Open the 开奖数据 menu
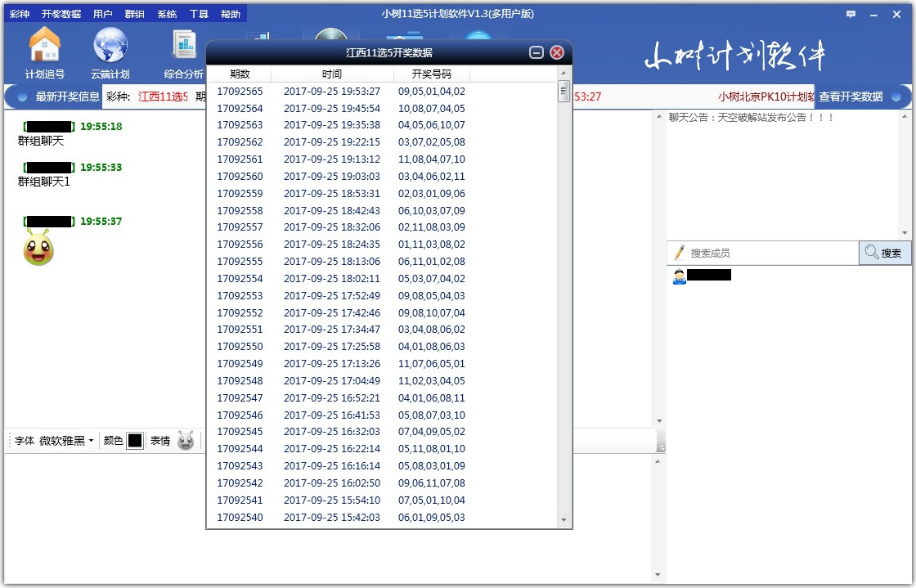916x588 pixels. coord(61,14)
